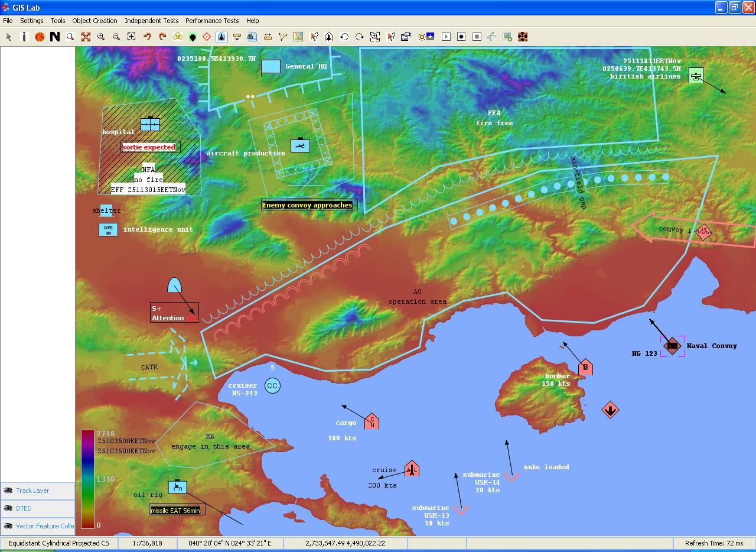The width and height of the screenshot is (756, 552).
Task: Click the pan four-arrows tool
Action: (86, 37)
